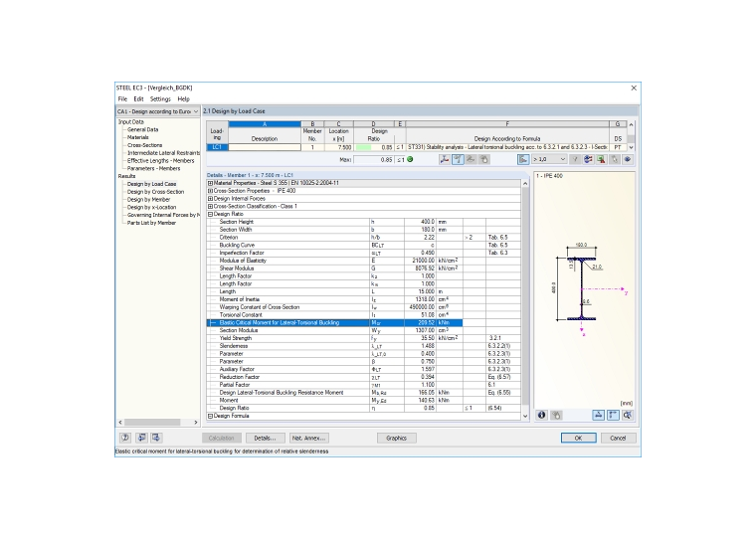This screenshot has height=539, width=756.
Task: Click left arrow of navigator horizontal scrollbar
Action: click(120, 423)
